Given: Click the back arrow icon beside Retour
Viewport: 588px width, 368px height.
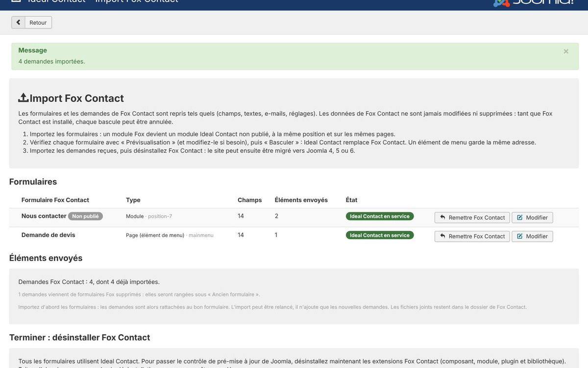Looking at the screenshot, I should (18, 23).
